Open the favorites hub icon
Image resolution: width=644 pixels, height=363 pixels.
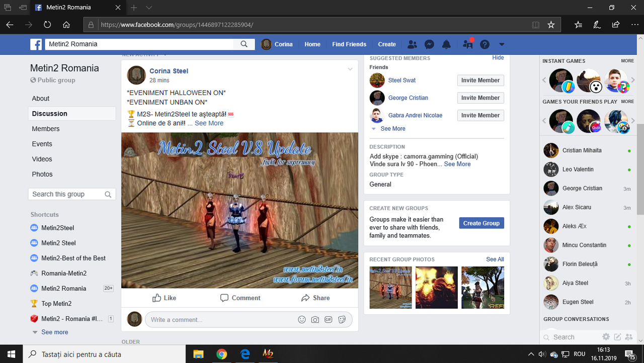point(578,25)
